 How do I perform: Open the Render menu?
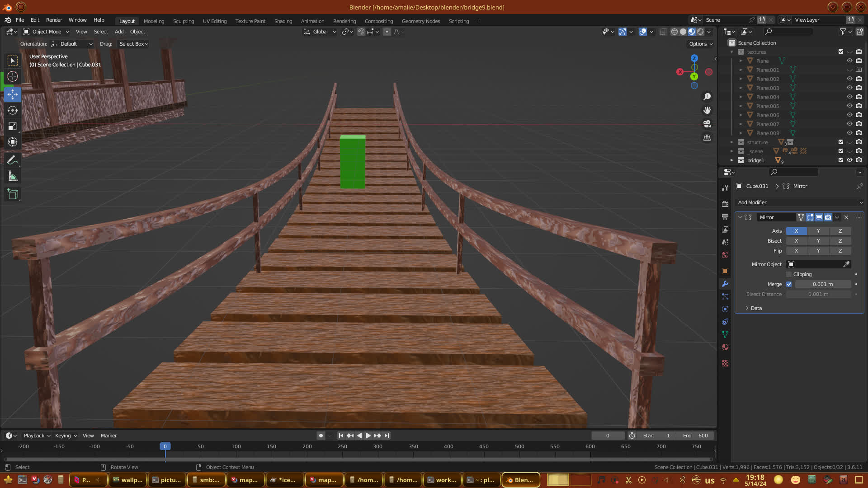[x=54, y=20]
